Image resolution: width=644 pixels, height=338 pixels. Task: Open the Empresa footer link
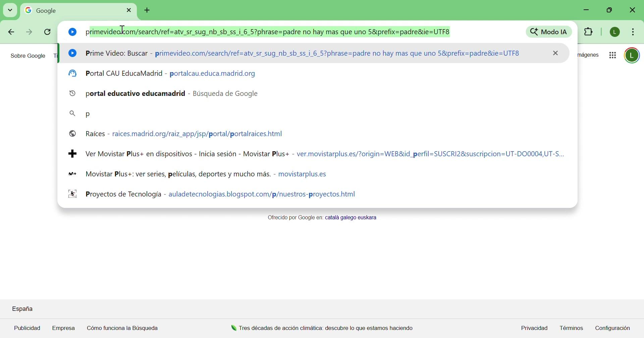64,328
